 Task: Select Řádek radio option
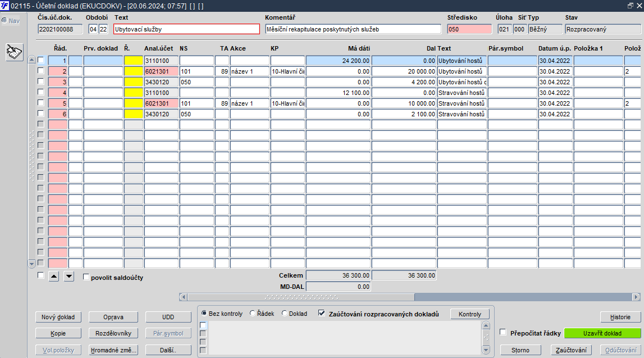(x=253, y=313)
